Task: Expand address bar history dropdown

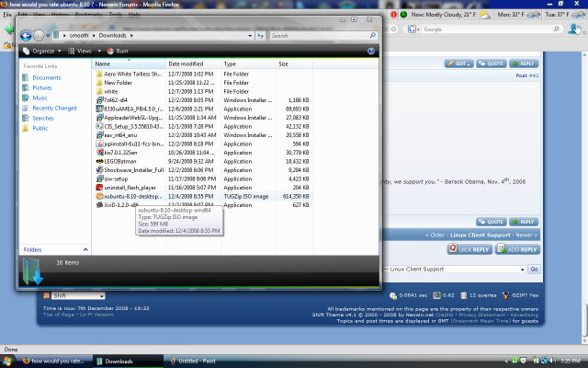Action: coord(250,36)
